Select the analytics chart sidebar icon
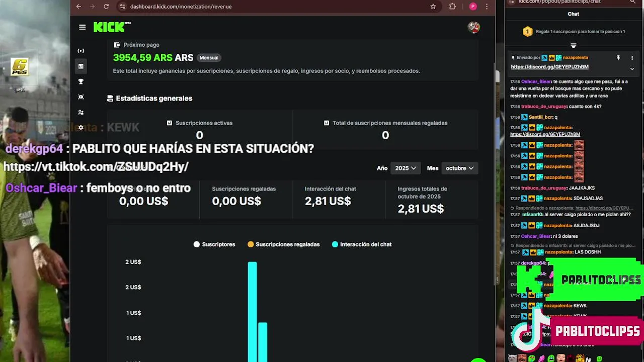The width and height of the screenshot is (644, 362). click(x=81, y=66)
